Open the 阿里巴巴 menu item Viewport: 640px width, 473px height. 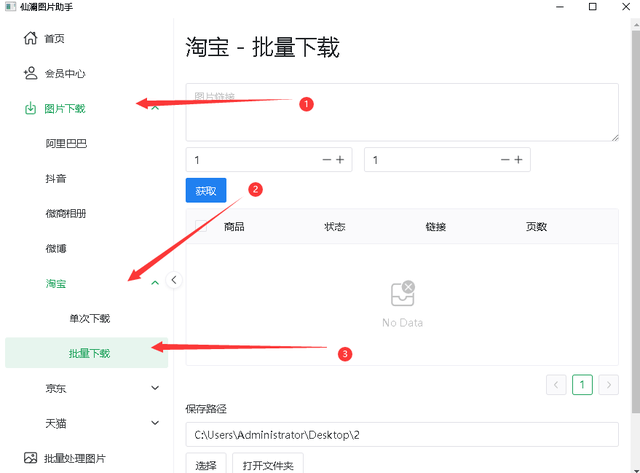tap(66, 144)
